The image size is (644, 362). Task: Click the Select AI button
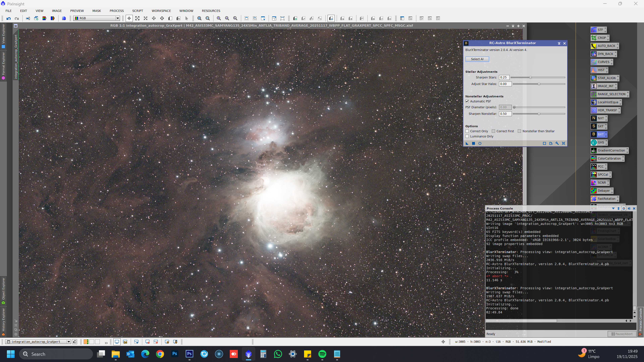[x=477, y=59]
